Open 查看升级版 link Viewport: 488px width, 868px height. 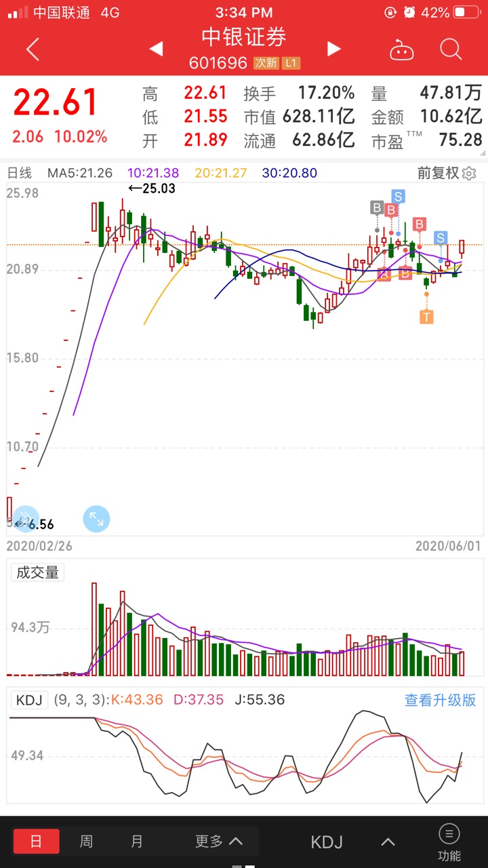441,701
